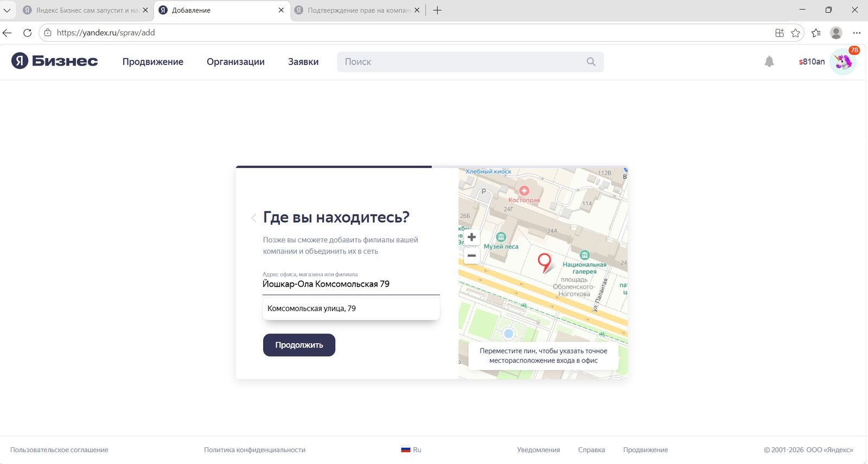Open Политика конфиденциальности link

pyautogui.click(x=254, y=450)
